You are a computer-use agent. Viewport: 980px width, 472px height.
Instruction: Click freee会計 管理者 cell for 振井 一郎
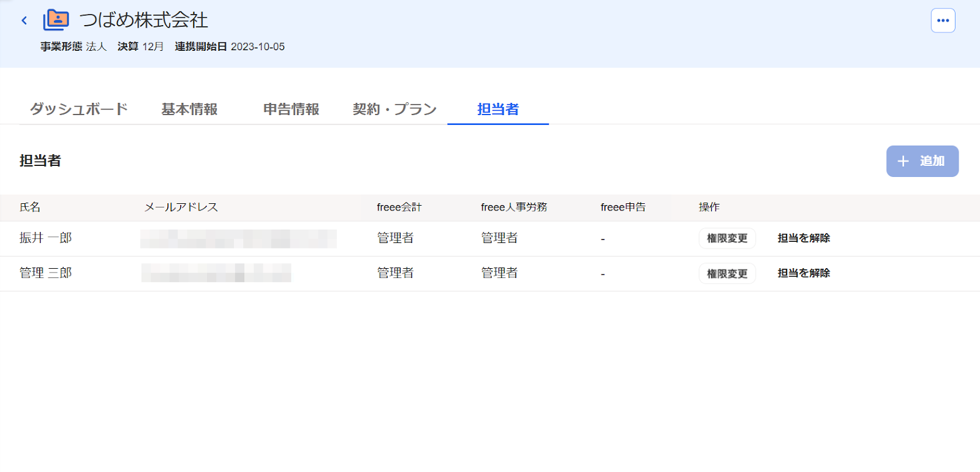395,238
